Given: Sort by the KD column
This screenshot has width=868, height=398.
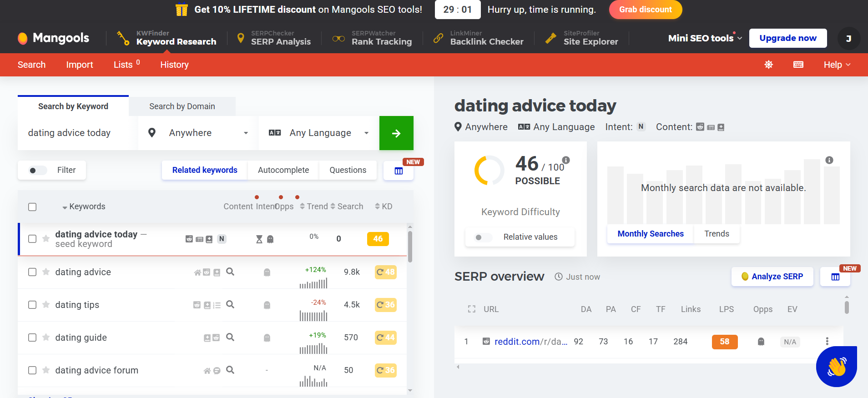Looking at the screenshot, I should (x=384, y=207).
